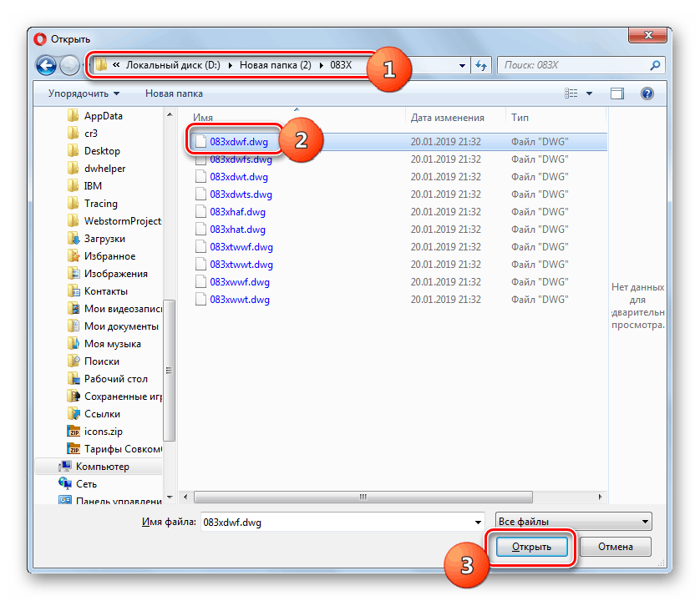Click the refresh icon next to address bar
Viewport: 700px width, 601px height.
481,66
